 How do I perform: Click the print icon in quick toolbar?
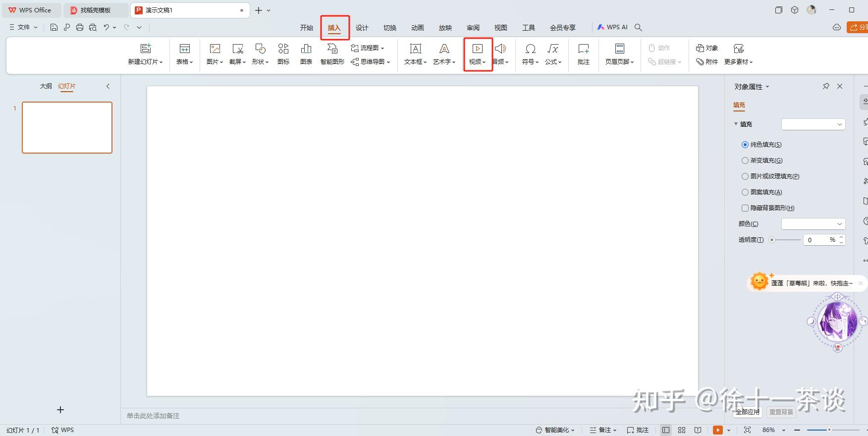pyautogui.click(x=80, y=27)
